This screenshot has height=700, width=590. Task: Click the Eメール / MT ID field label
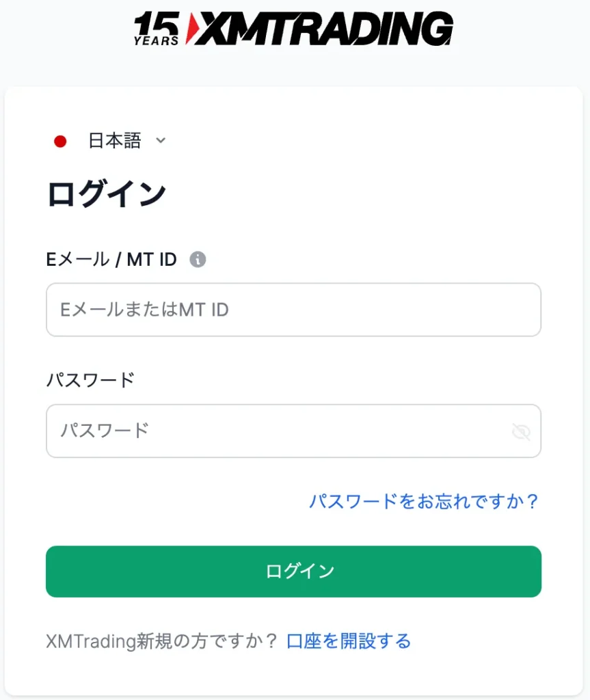tap(111, 260)
